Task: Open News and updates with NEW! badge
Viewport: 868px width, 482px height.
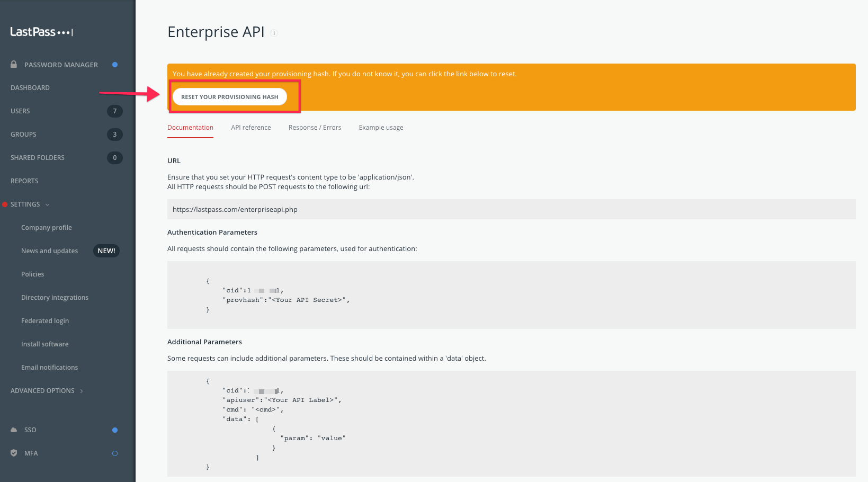Action: (x=49, y=251)
